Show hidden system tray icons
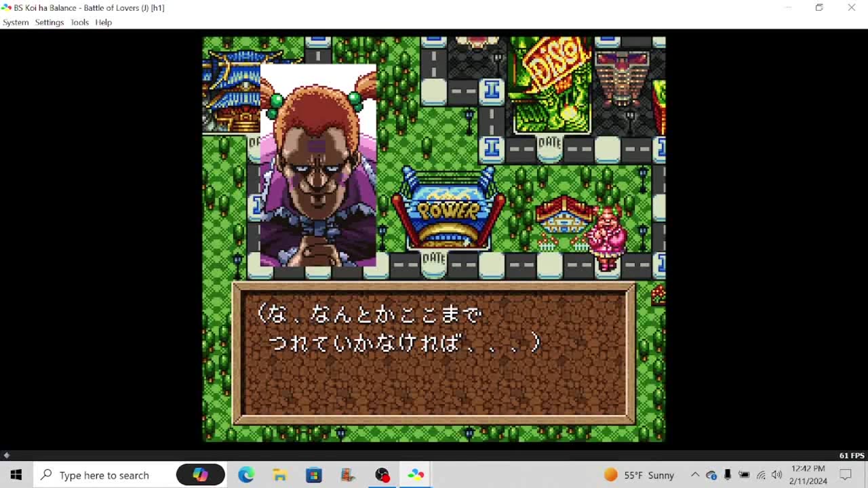Image resolution: width=868 pixels, height=488 pixels. pyautogui.click(x=695, y=475)
